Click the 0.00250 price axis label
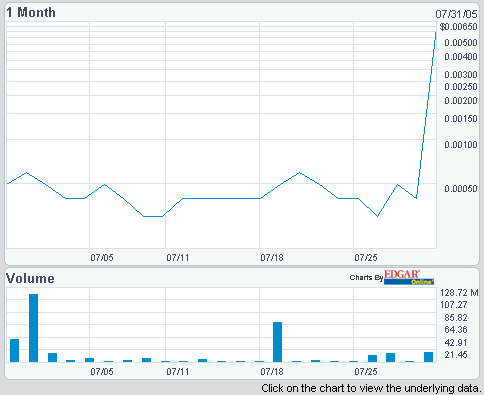484x395 pixels. (461, 87)
